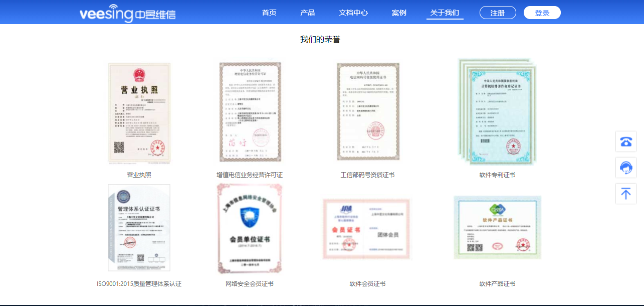Open the 软件产品证书 certificate
This screenshot has width=644, height=306.
(497, 227)
